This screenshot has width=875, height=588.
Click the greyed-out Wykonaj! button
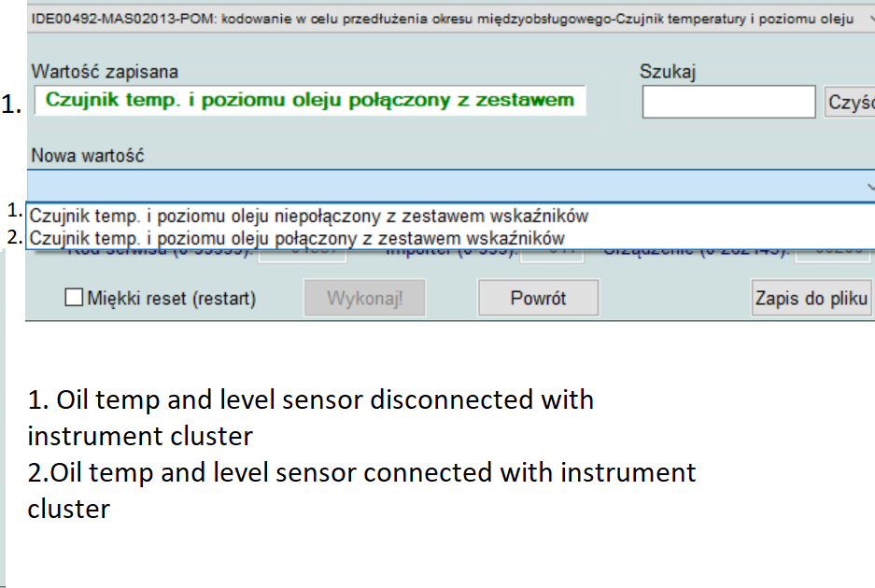364,299
